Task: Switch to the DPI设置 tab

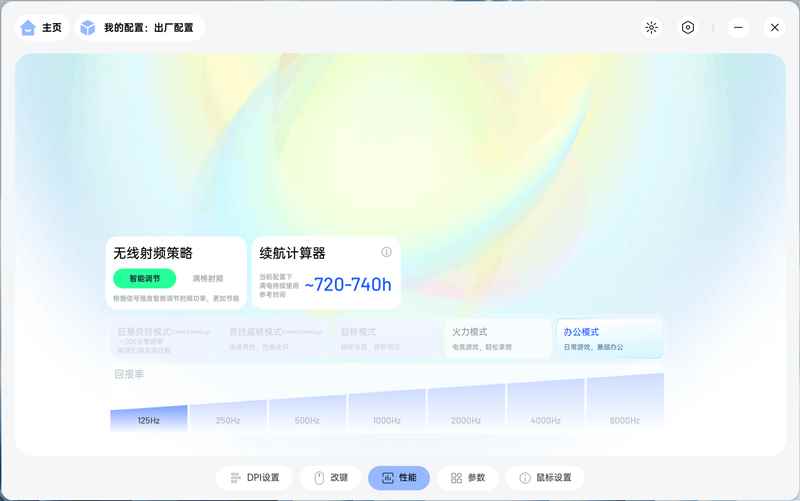Action: 255,478
